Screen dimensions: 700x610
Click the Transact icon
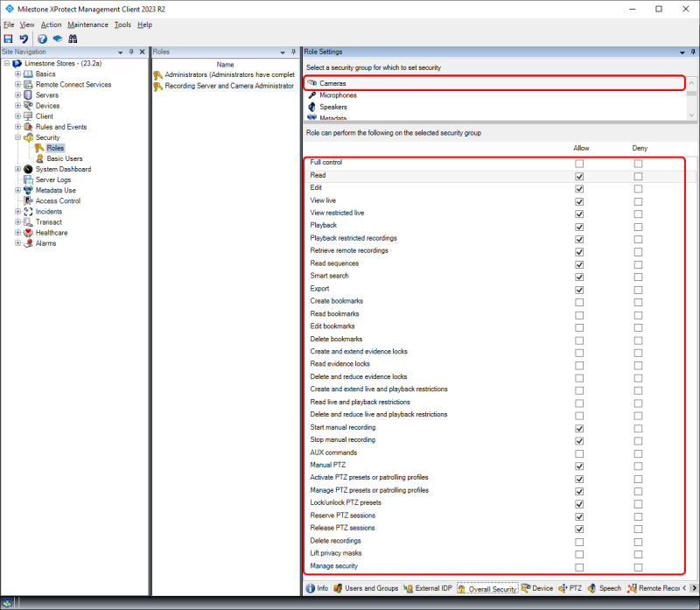point(28,222)
